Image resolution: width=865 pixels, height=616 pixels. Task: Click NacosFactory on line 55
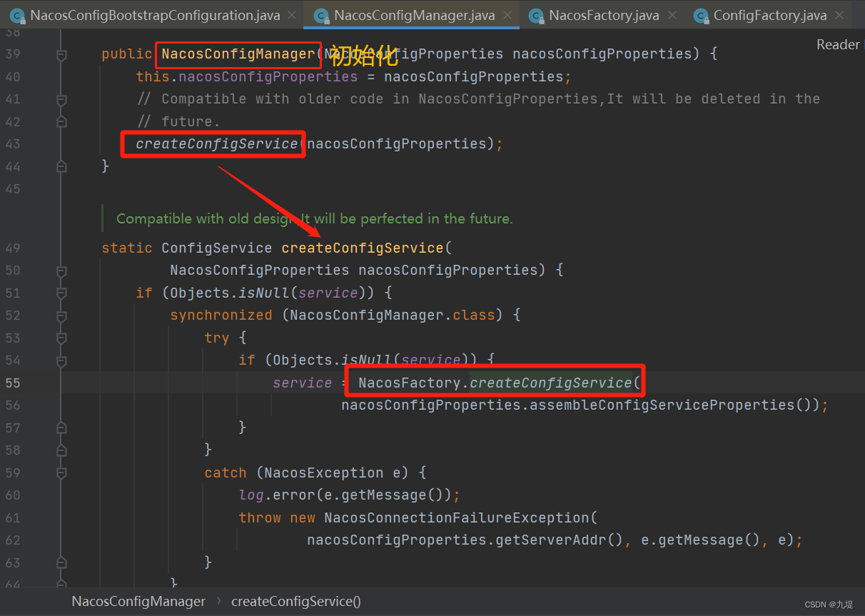[x=410, y=383]
